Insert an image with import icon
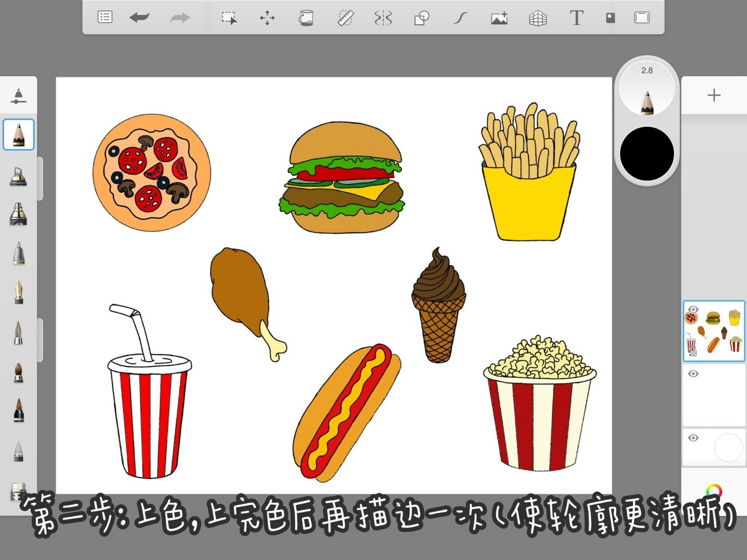This screenshot has width=747, height=560. pyautogui.click(x=499, y=18)
